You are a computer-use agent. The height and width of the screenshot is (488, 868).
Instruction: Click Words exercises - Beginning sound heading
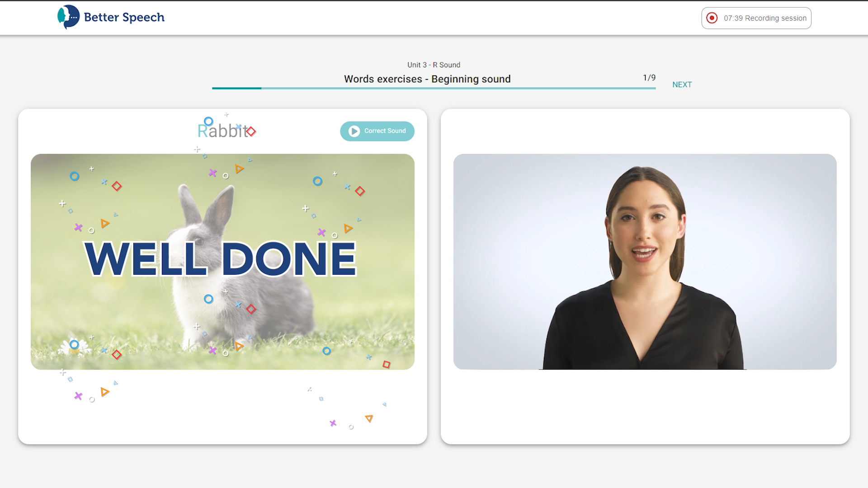click(x=427, y=79)
